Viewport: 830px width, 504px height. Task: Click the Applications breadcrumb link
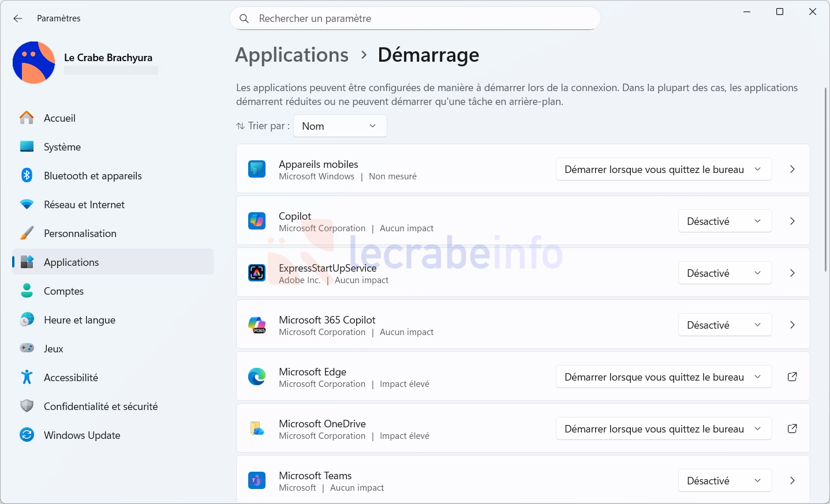click(x=291, y=55)
